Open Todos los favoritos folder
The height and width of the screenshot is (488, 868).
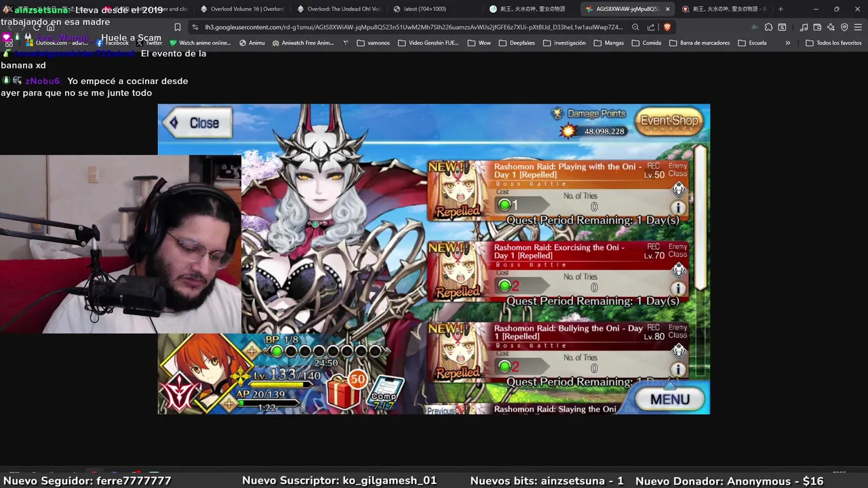(x=834, y=43)
